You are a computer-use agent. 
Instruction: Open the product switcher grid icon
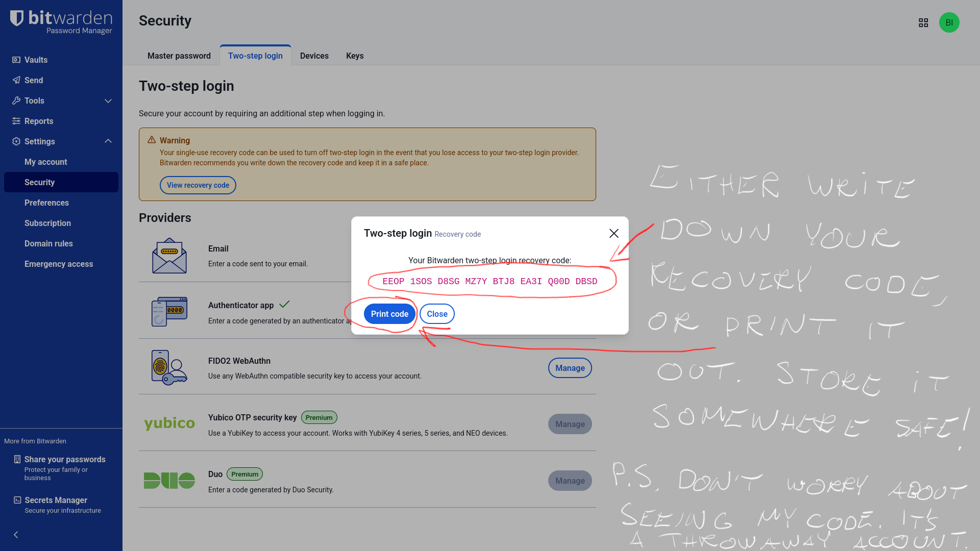pyautogui.click(x=923, y=23)
